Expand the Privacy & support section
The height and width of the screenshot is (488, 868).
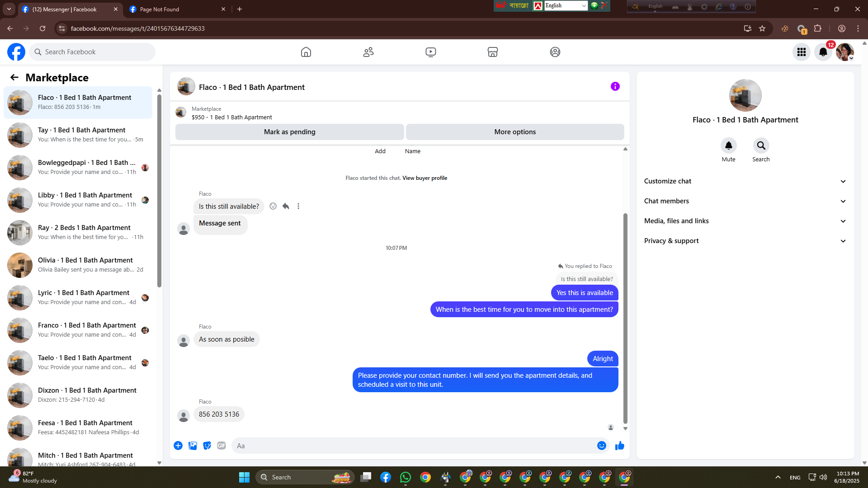(x=745, y=241)
